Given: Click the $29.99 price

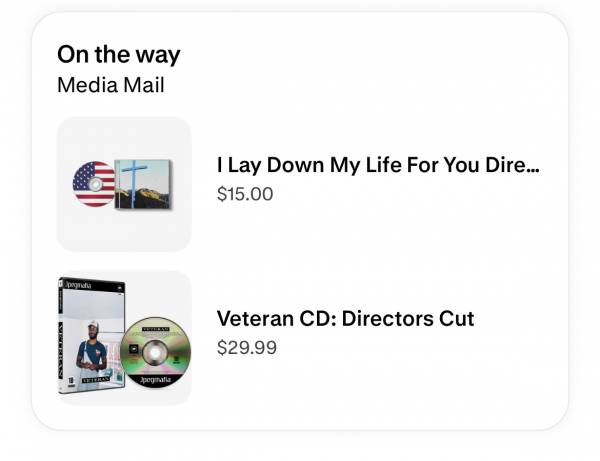Looking at the screenshot, I should (246, 348).
